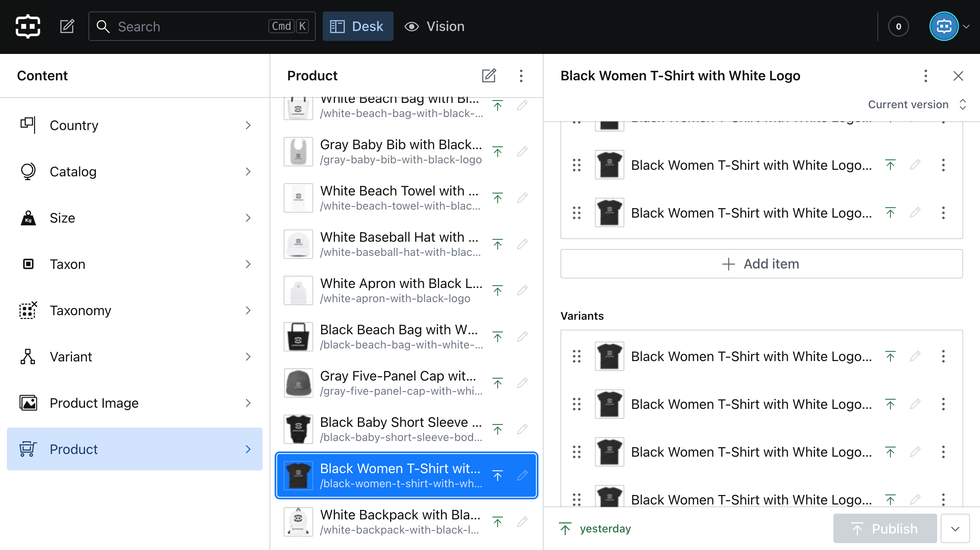980x550 pixels.
Task: Close the Black Women T-Shirt document pane
Action: [958, 76]
